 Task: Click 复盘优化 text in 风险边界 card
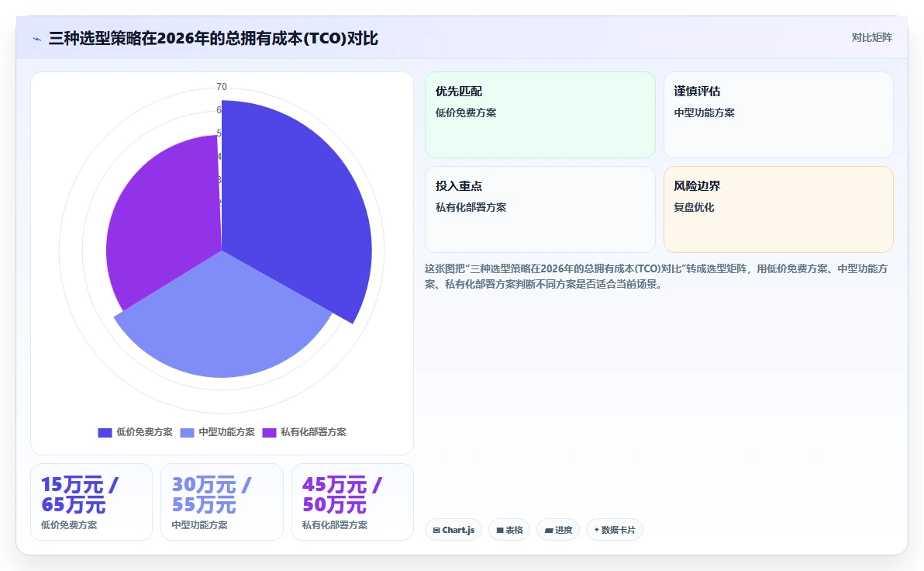[x=695, y=207]
